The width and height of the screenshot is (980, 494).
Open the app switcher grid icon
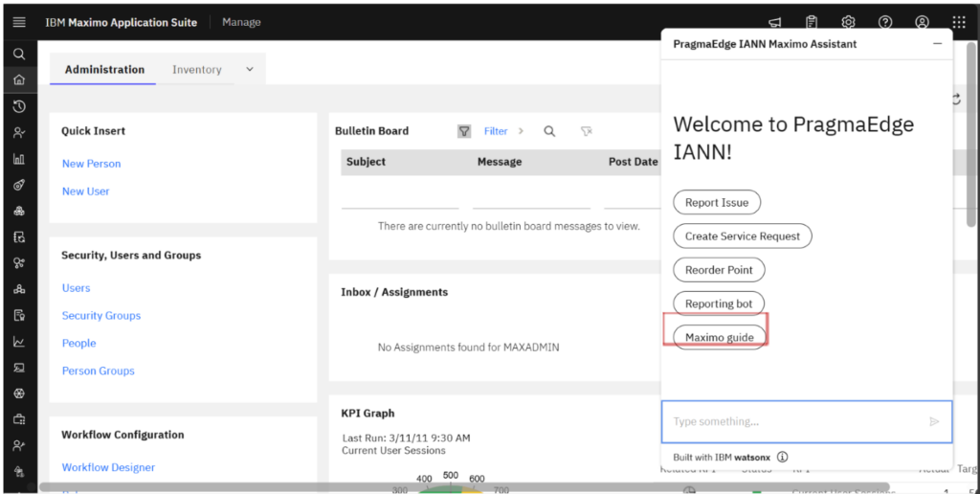(x=959, y=22)
